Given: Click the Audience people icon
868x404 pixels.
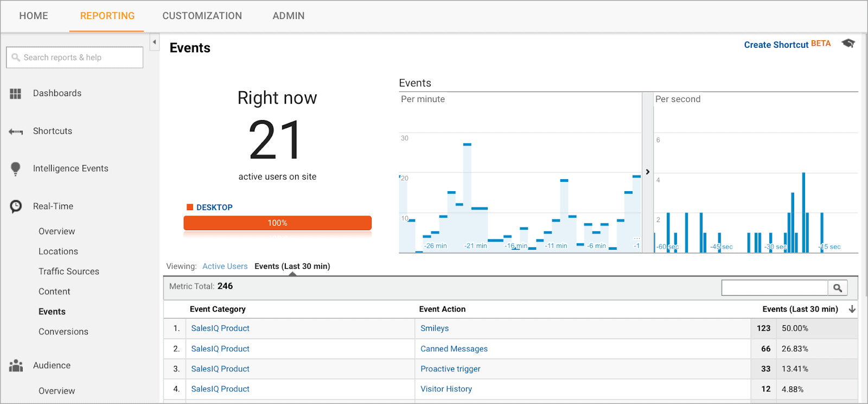Looking at the screenshot, I should tap(16, 366).
